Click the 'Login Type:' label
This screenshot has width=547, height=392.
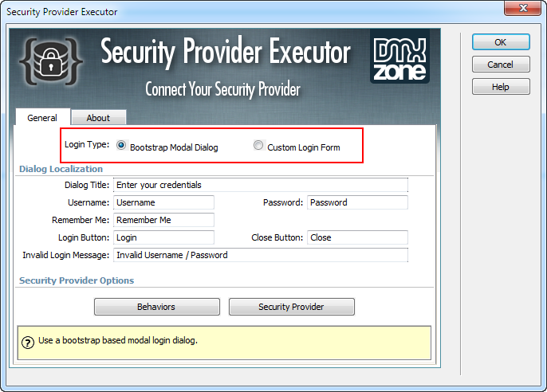(x=87, y=144)
